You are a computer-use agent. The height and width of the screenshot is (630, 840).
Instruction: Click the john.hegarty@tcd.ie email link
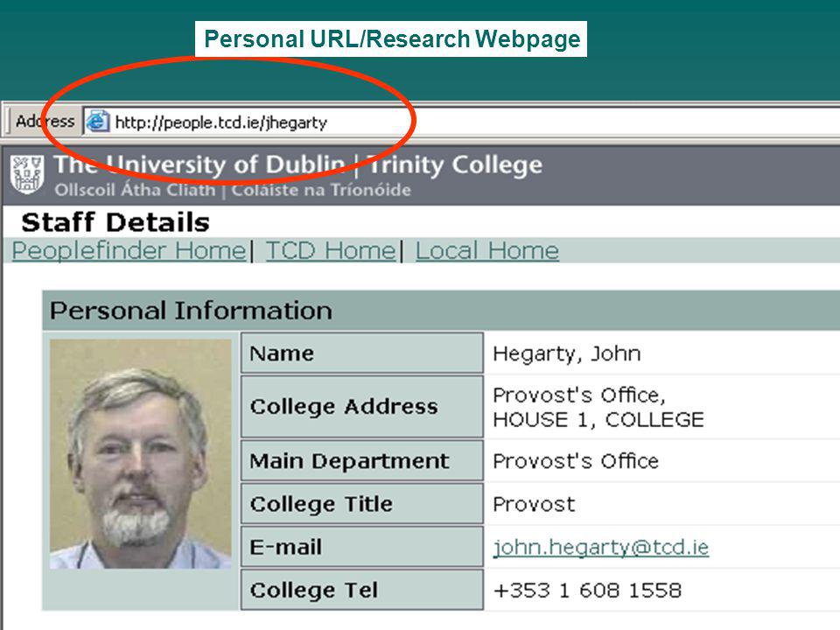[x=600, y=547]
